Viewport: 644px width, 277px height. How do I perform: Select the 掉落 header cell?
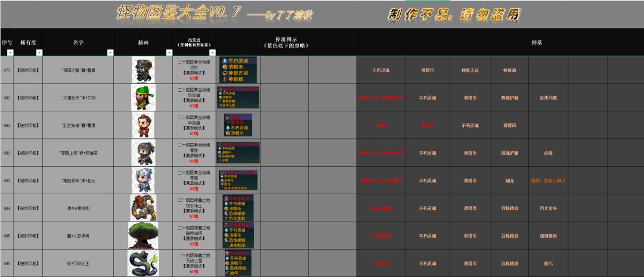pos(537,42)
